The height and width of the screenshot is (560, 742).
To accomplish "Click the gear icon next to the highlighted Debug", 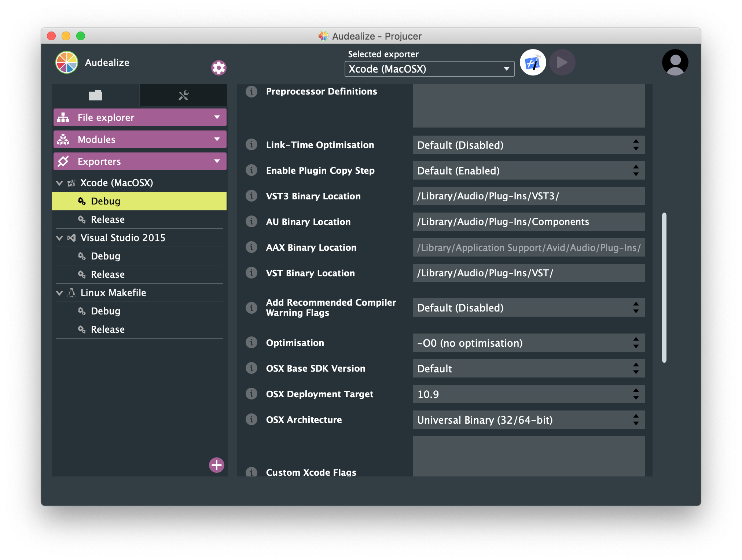I will (81, 201).
